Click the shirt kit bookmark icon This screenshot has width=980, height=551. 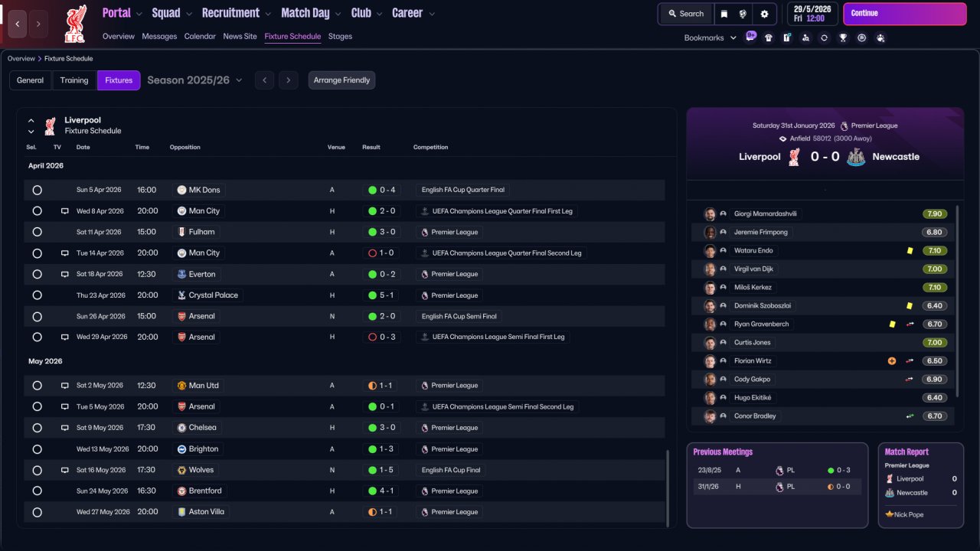pos(769,37)
